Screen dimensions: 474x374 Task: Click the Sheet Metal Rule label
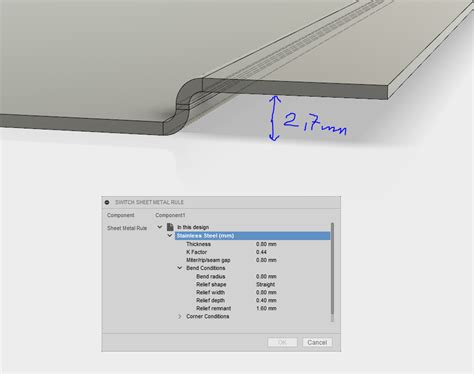(127, 228)
